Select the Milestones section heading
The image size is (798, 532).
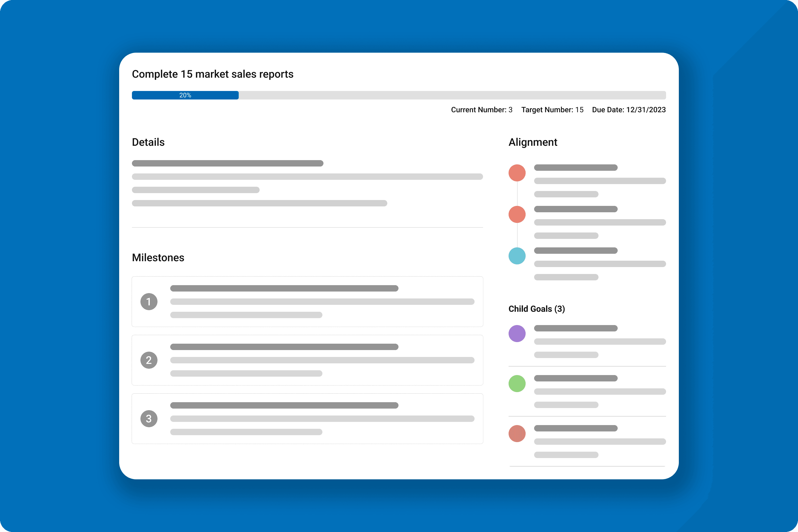(x=158, y=257)
